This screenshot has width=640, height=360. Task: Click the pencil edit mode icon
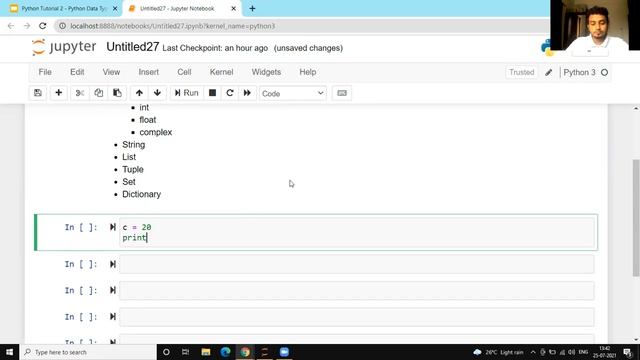pos(549,72)
